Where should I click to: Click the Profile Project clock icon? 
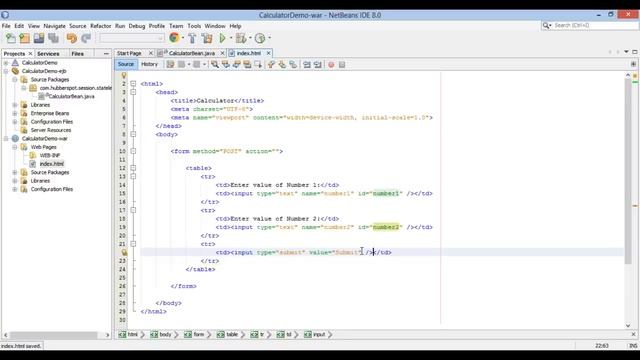[x=260, y=38]
